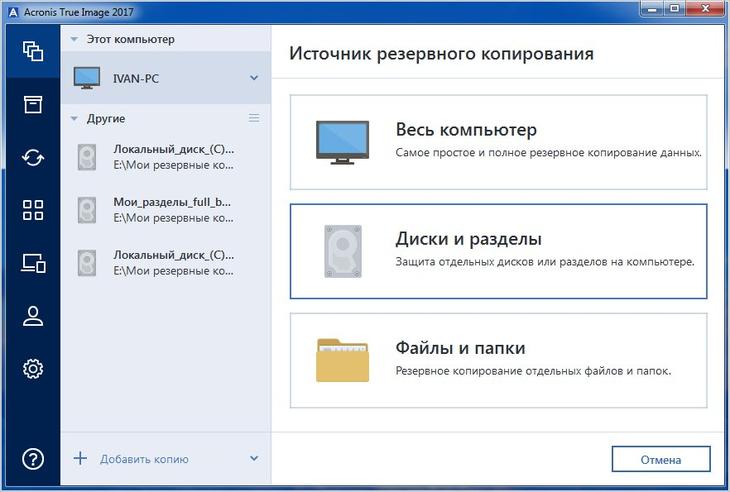Image resolution: width=730 pixels, height=492 pixels.
Task: Open the Settings gear icon
Action: click(x=33, y=369)
